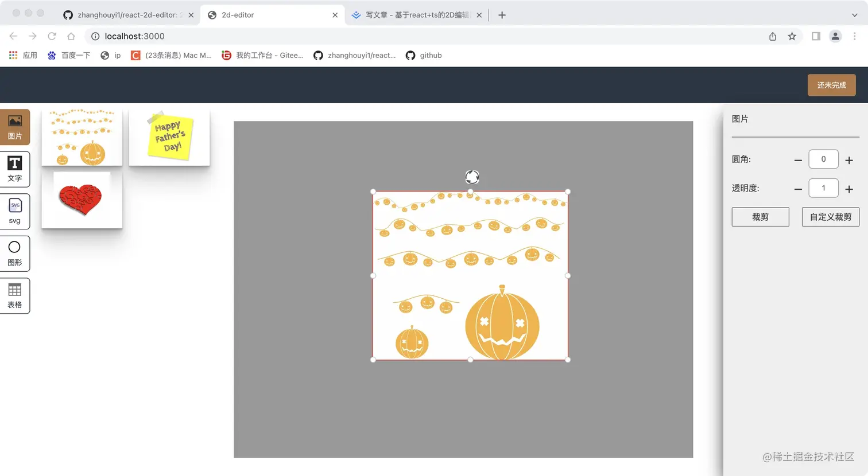
Task: Focus the 透明度 value input field
Action: coord(823,188)
